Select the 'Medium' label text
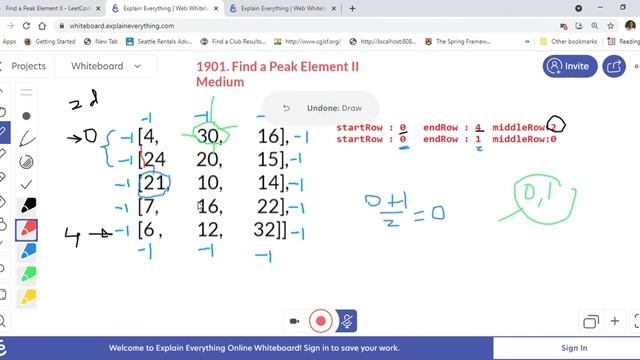640x360 pixels. coord(220,82)
